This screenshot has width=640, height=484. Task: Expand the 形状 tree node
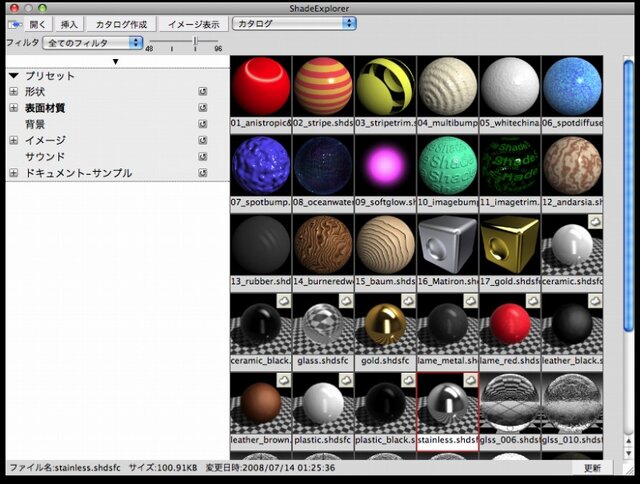(13, 91)
